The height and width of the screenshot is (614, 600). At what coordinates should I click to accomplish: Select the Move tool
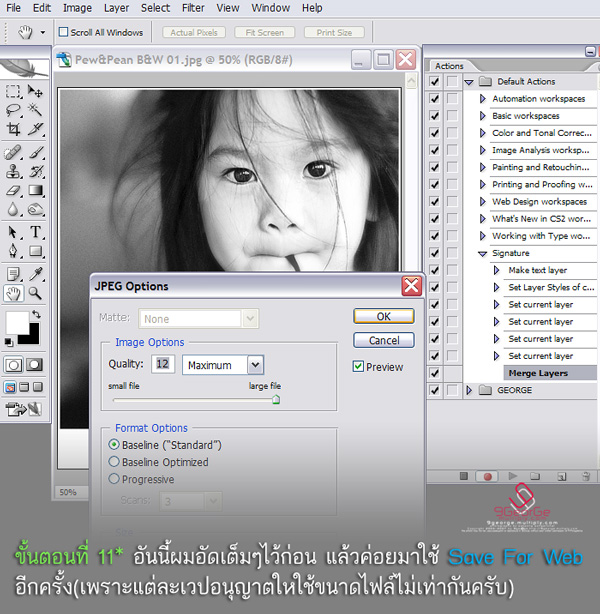click(x=35, y=91)
